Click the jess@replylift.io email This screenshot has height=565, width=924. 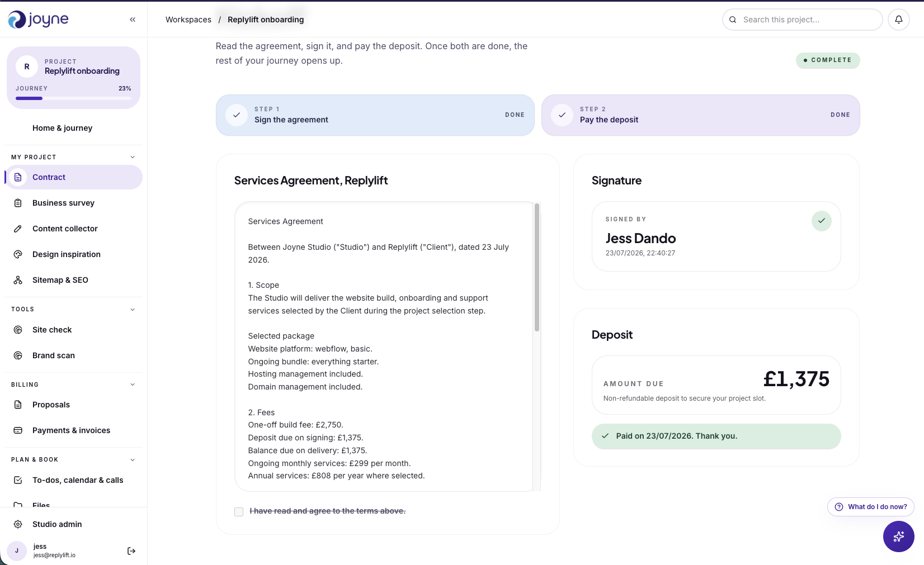54,555
